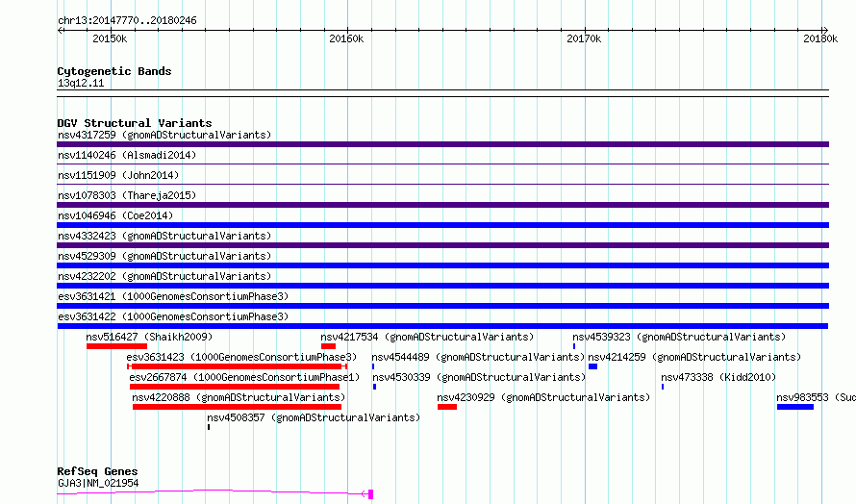Click the 20150k ruler tick label
Viewport: 856px width, 504px height.
click(x=110, y=38)
